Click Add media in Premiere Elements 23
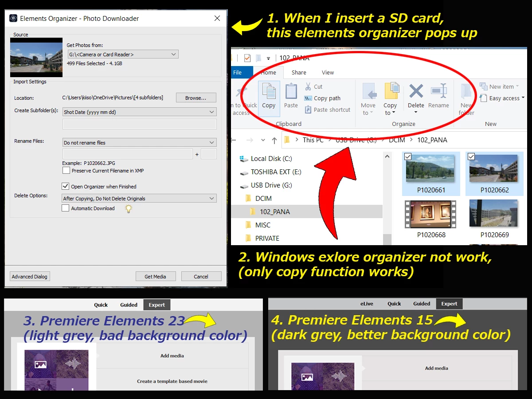This screenshot has height=399, width=532. tap(172, 356)
